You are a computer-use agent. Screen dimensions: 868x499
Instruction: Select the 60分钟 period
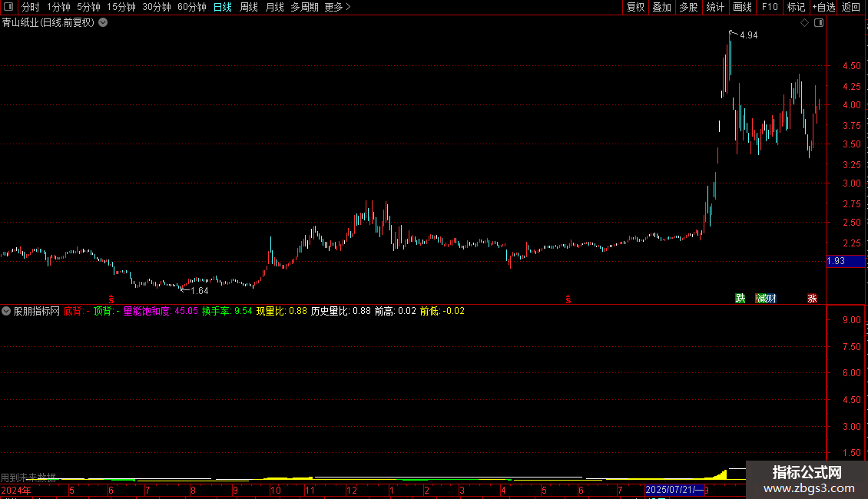pos(192,7)
